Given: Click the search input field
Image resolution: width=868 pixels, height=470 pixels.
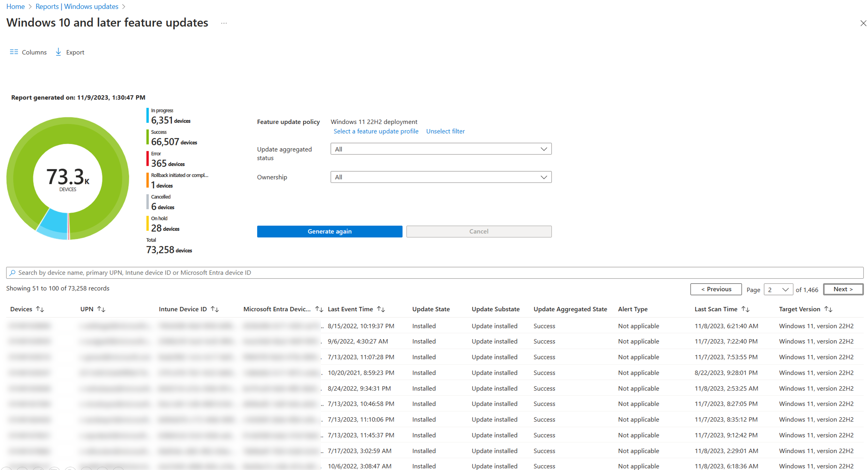Looking at the screenshot, I should pyautogui.click(x=433, y=272).
